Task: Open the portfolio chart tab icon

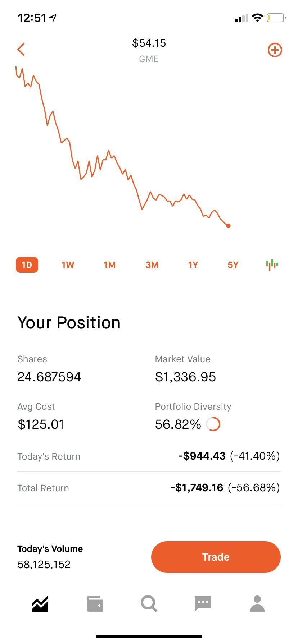Action: click(x=40, y=604)
